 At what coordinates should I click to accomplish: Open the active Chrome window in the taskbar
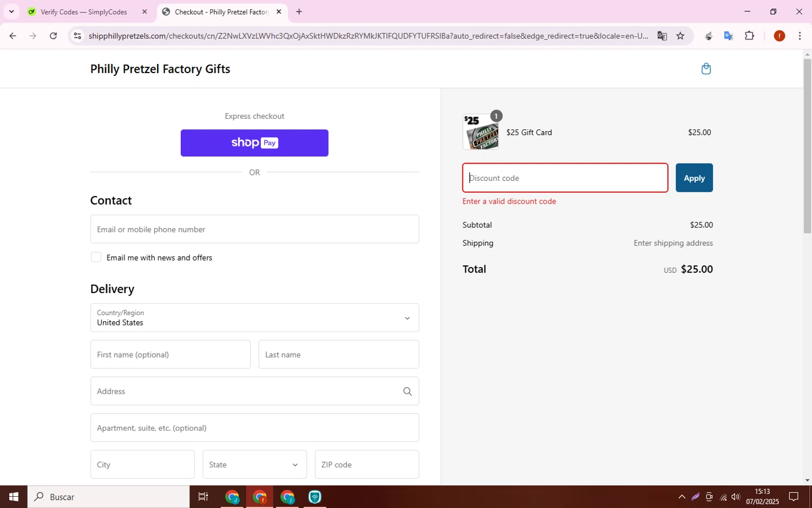[x=260, y=497]
